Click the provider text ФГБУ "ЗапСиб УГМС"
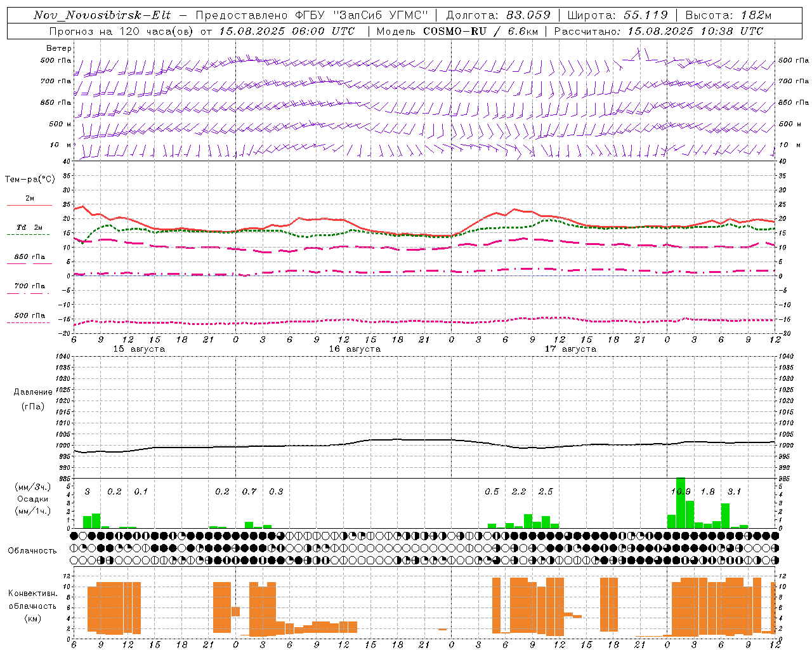 [x=362, y=15]
